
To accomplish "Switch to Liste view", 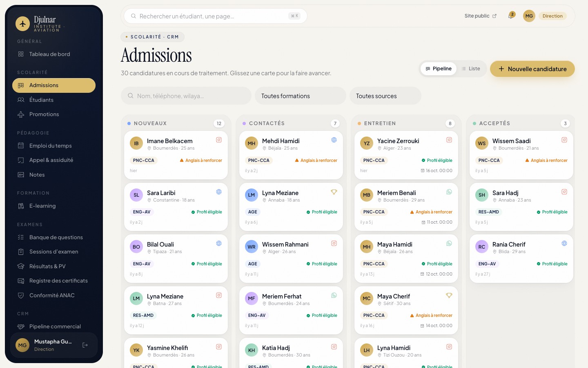I will pos(471,69).
